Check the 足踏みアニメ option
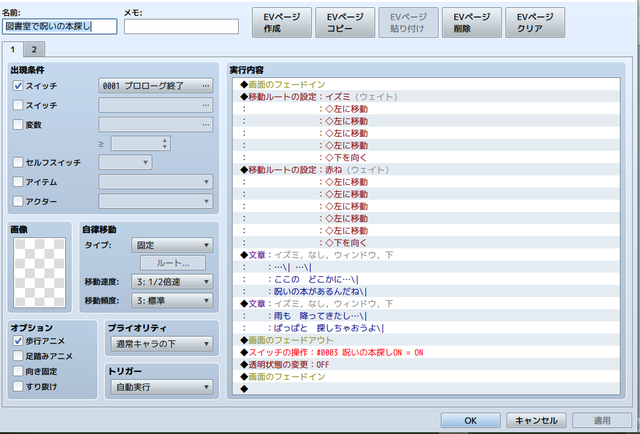Screen dimensions: 640x434 tap(18, 356)
